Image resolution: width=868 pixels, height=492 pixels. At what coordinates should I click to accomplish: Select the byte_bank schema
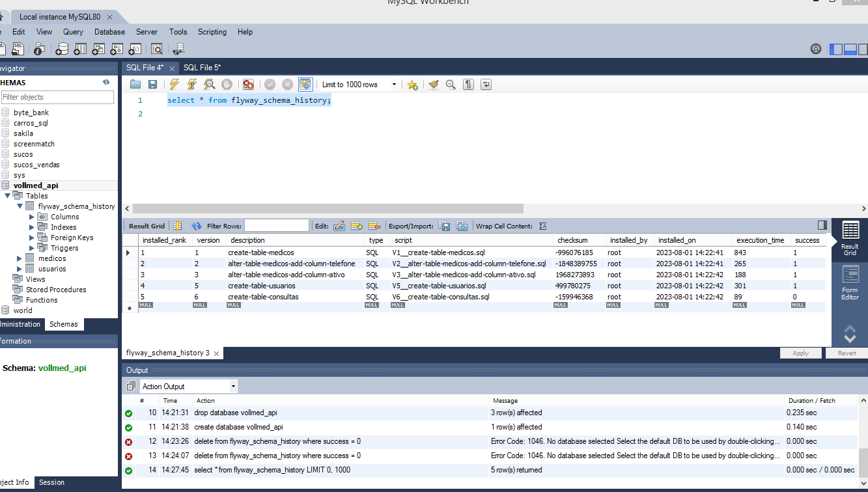point(31,113)
